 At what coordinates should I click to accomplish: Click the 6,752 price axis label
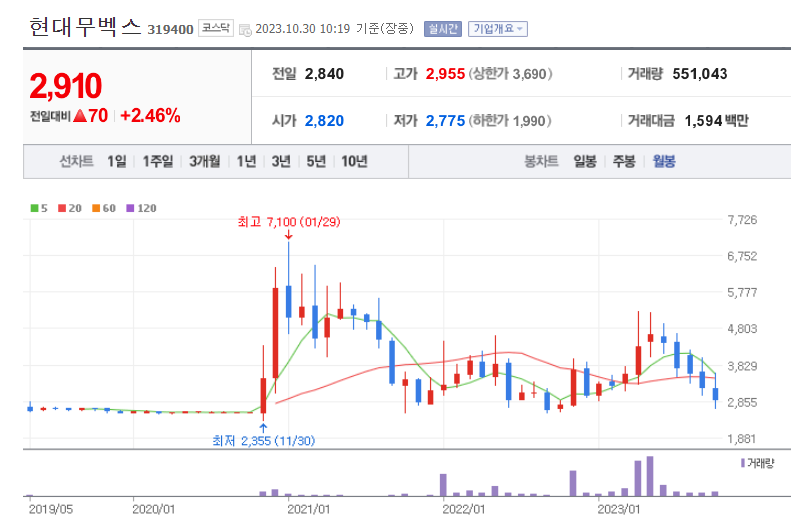742,256
